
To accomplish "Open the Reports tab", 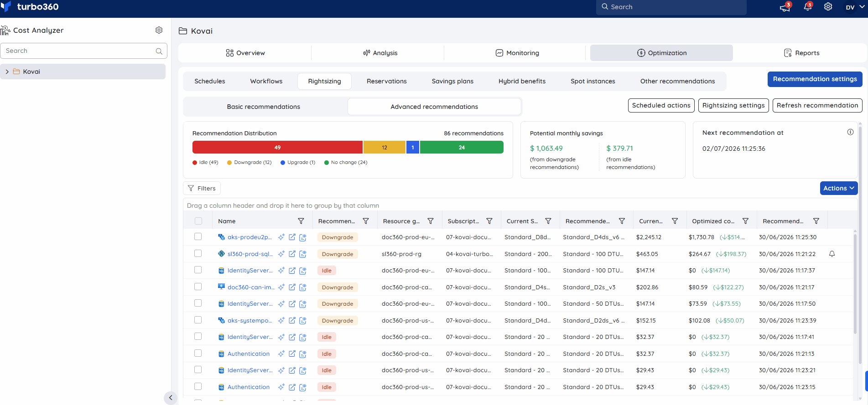I will click(x=801, y=53).
